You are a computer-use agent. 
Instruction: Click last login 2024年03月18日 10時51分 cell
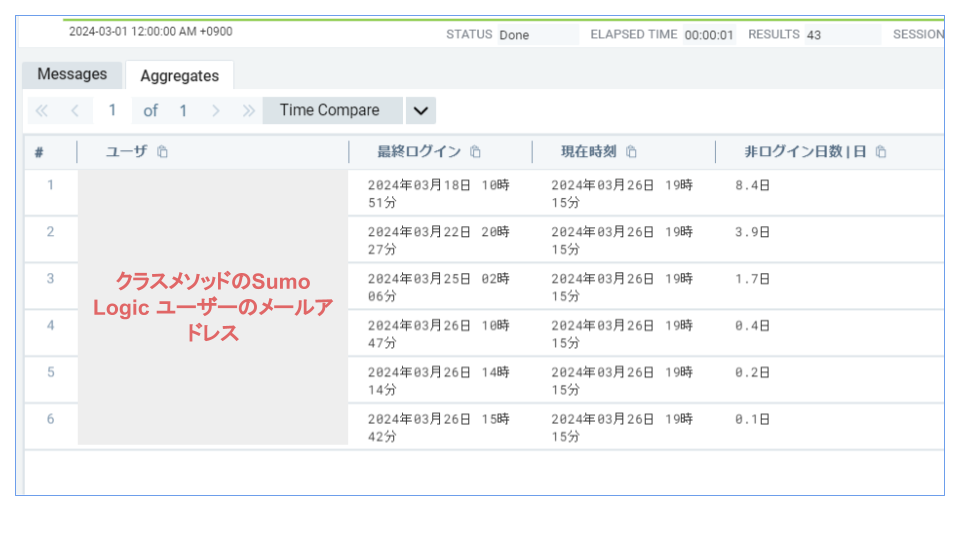[x=438, y=193]
